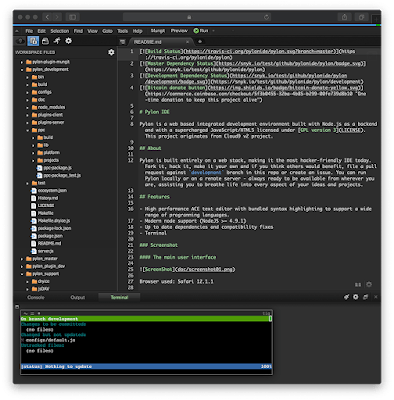
Task: Open the Edit menu
Action: (41, 31)
